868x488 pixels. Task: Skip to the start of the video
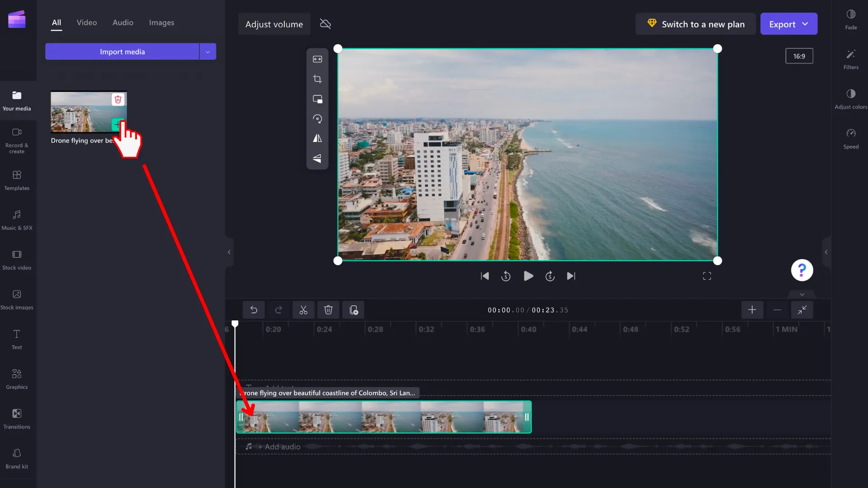pos(485,276)
